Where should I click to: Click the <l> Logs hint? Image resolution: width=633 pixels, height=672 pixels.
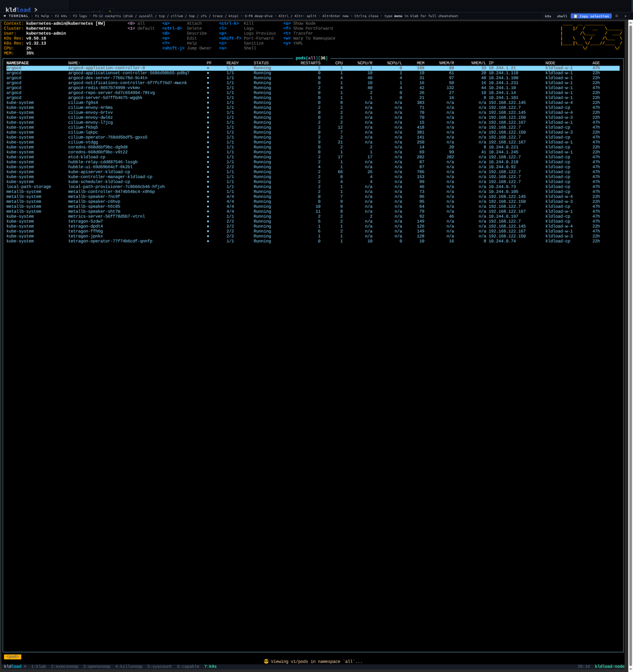[x=236, y=28]
